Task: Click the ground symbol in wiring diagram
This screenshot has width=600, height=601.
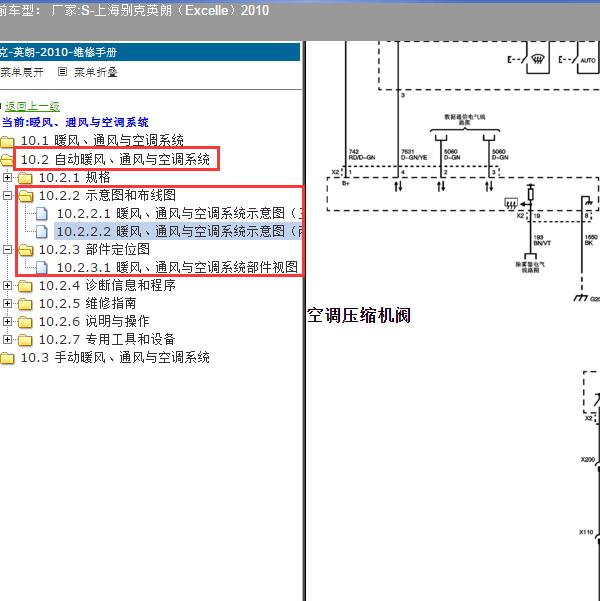Action: pyautogui.click(x=580, y=297)
